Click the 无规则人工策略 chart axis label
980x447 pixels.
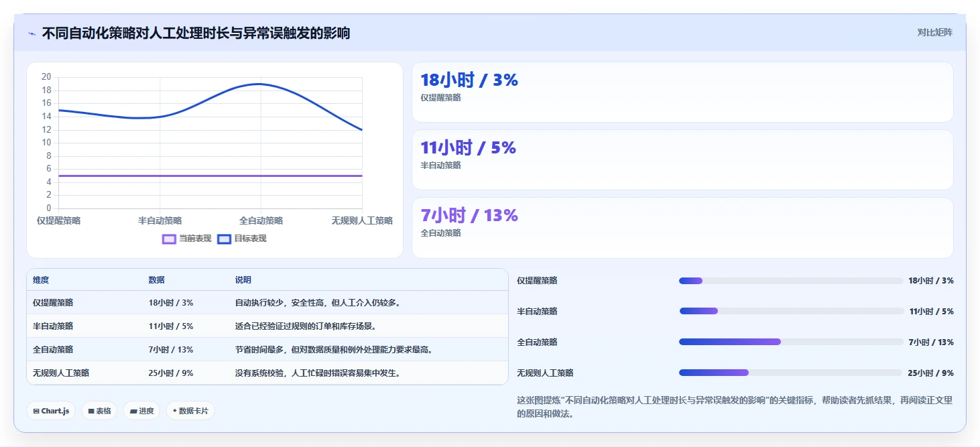pos(362,220)
